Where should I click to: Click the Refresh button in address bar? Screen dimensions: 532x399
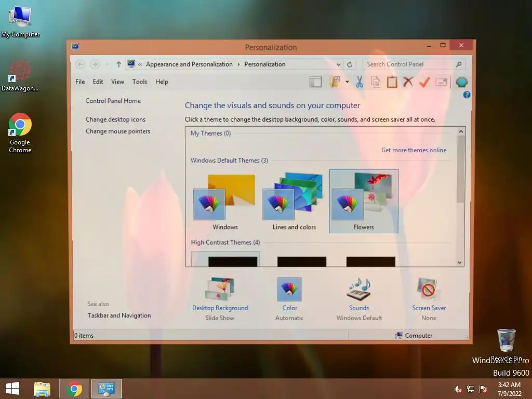click(x=350, y=64)
